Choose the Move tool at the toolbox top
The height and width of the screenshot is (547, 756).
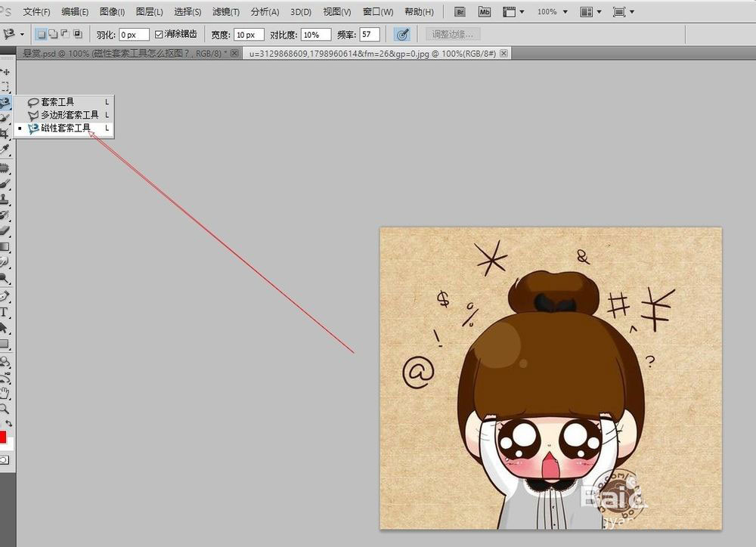pyautogui.click(x=5, y=72)
